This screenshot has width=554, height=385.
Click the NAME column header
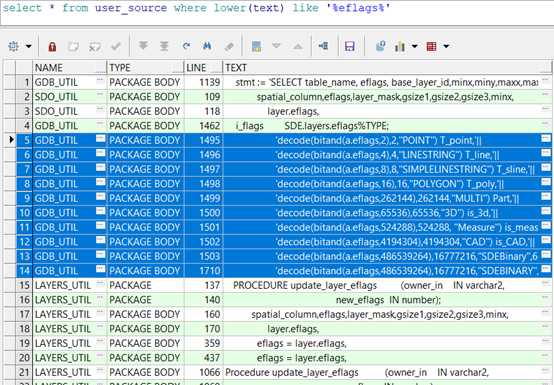(x=70, y=67)
